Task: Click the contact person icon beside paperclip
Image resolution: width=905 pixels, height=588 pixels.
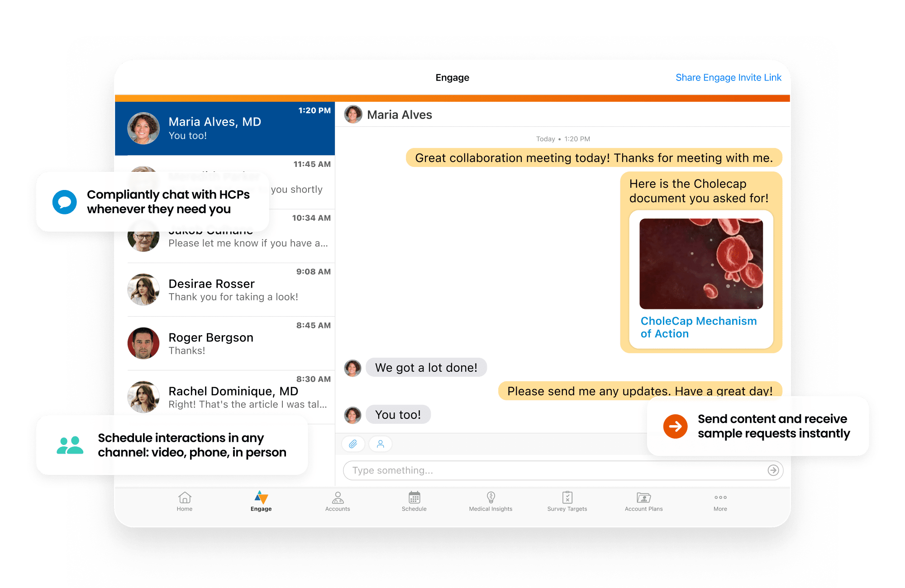Action: point(381,444)
